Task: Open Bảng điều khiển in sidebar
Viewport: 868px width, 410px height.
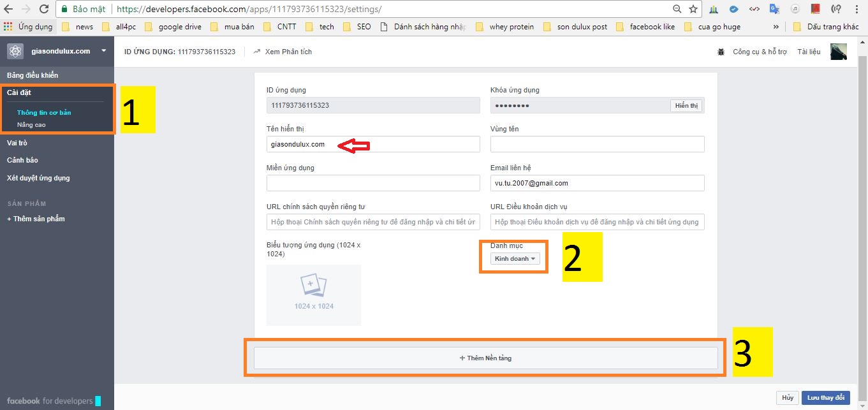Action: (33, 75)
